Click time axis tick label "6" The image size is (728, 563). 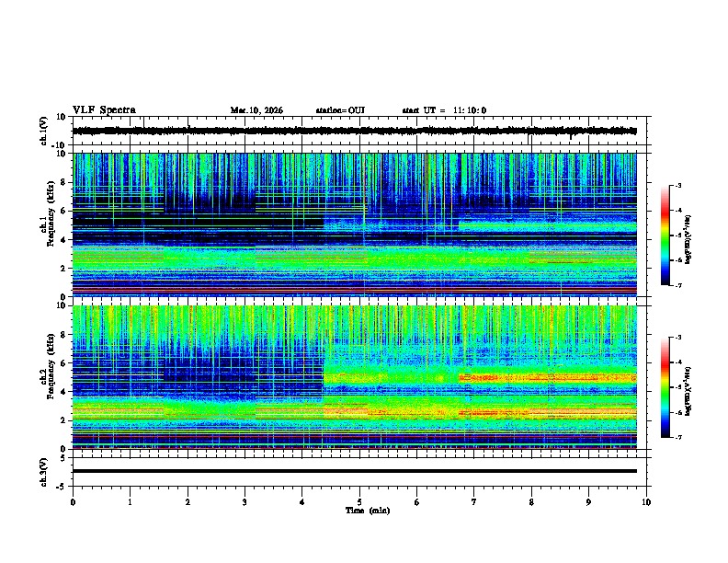click(417, 502)
